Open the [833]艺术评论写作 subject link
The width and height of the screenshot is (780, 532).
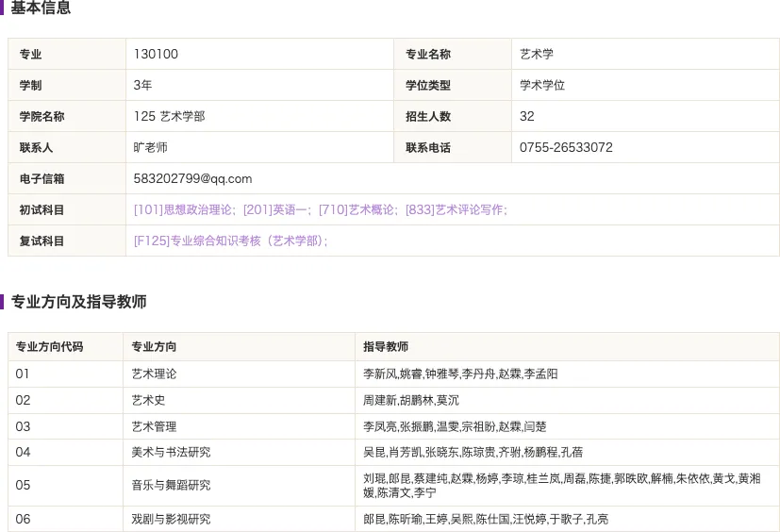tap(455, 210)
